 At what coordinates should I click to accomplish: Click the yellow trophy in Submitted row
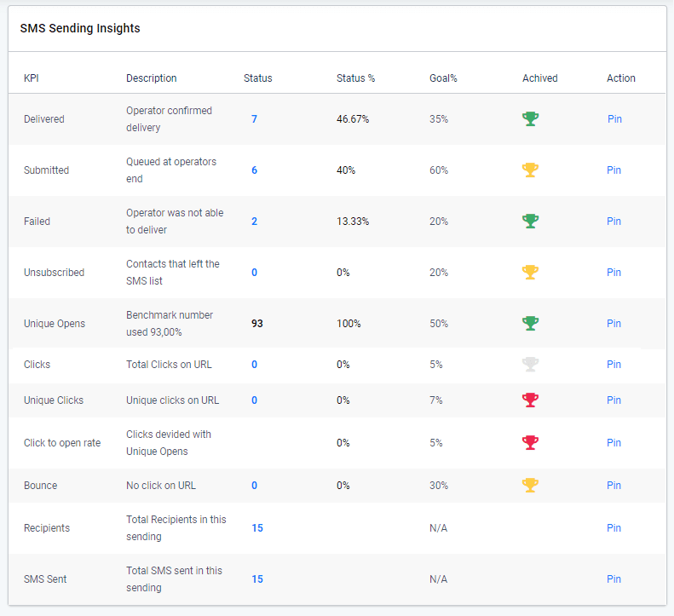(x=530, y=170)
